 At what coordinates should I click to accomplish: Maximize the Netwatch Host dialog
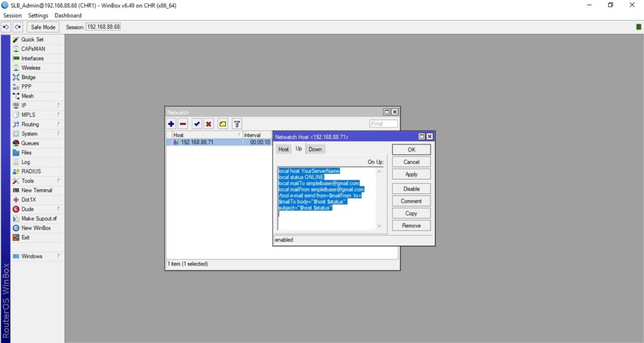tap(422, 136)
